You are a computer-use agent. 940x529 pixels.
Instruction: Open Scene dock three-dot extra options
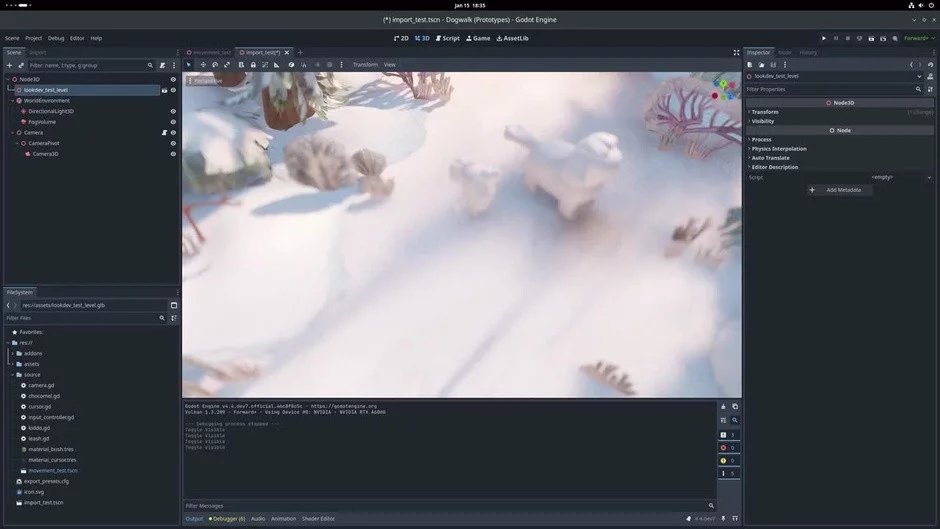(174, 65)
